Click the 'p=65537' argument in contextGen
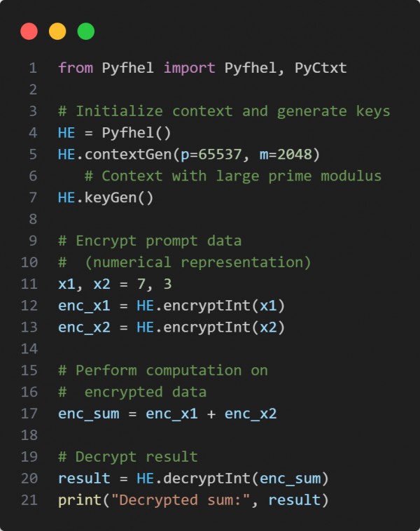 click(211, 155)
